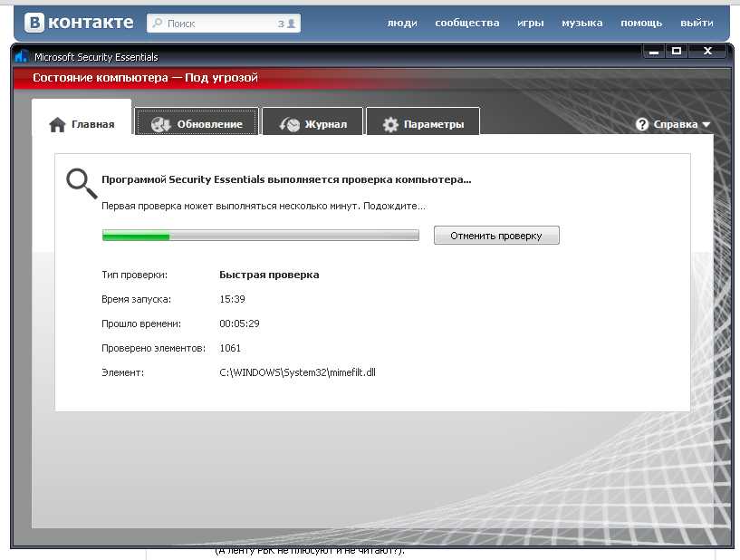Log out via выйти link
The width and height of the screenshot is (740, 560).
(697, 23)
